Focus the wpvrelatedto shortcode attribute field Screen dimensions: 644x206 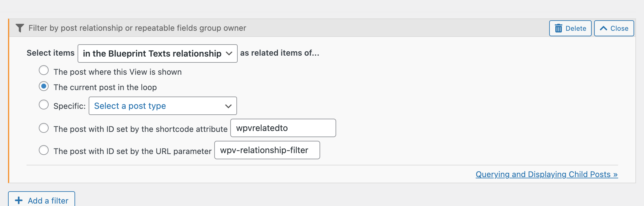(x=283, y=128)
